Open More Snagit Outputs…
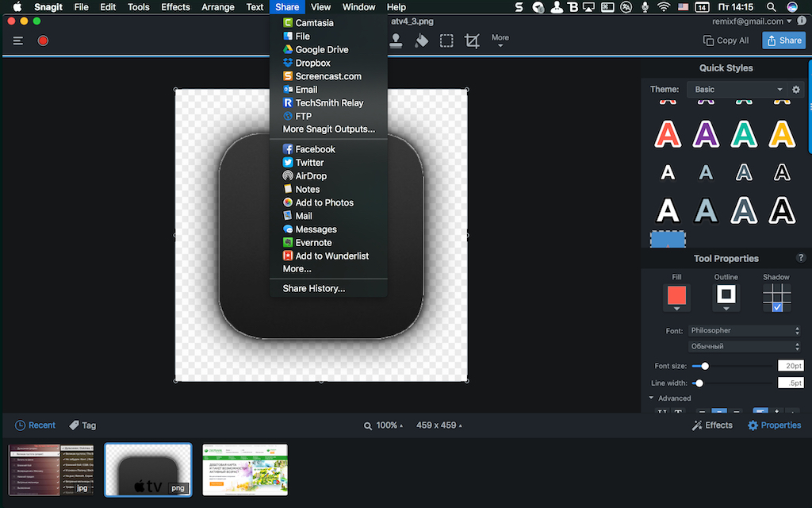The image size is (812, 508). (329, 129)
